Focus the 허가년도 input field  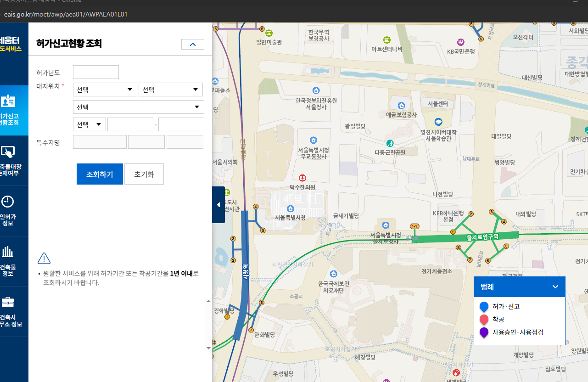[96, 72]
